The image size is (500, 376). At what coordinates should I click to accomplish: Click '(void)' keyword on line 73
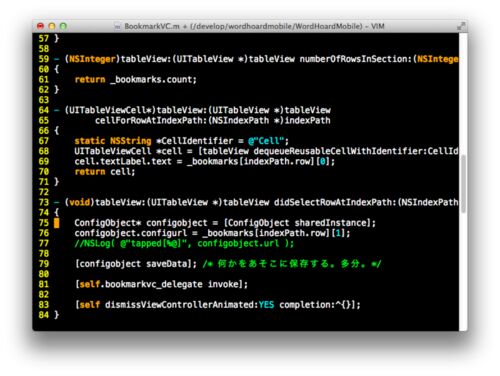point(80,202)
